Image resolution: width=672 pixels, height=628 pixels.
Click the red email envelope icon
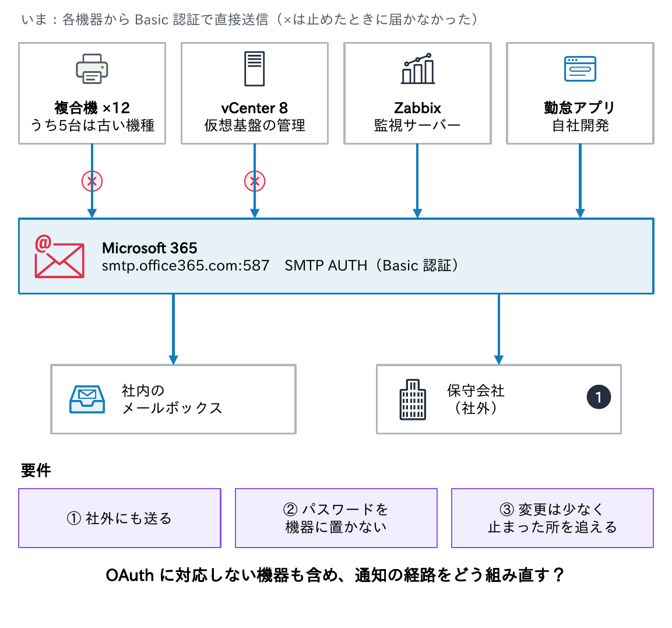[59, 257]
